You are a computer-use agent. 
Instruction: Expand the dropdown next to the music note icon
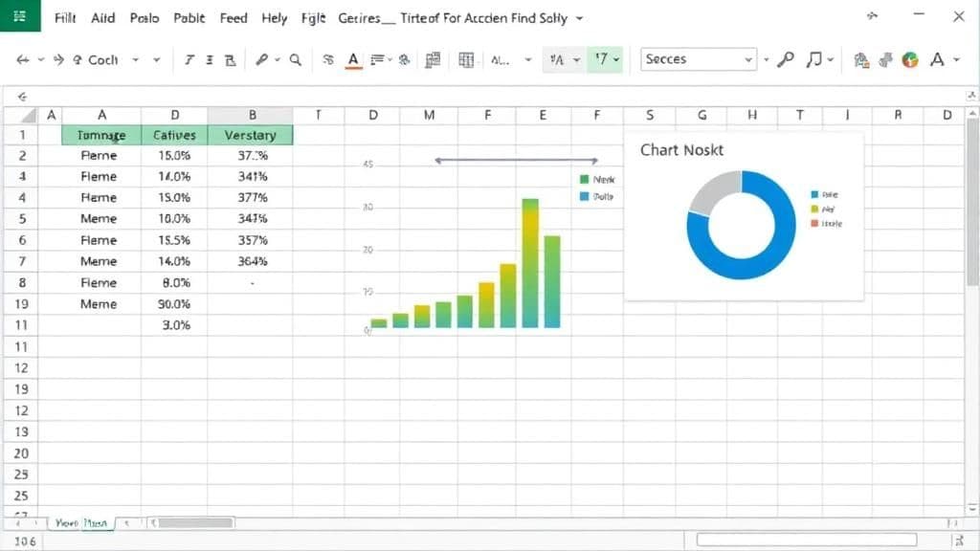[x=831, y=60]
